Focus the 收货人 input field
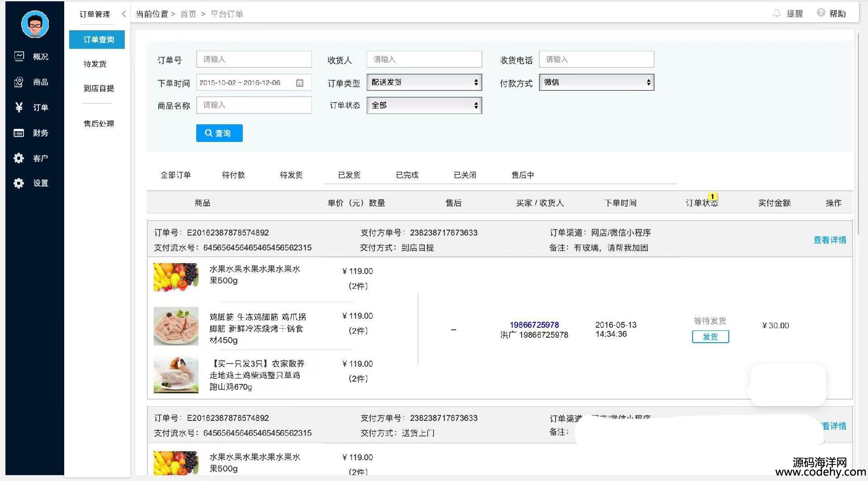 tap(424, 59)
